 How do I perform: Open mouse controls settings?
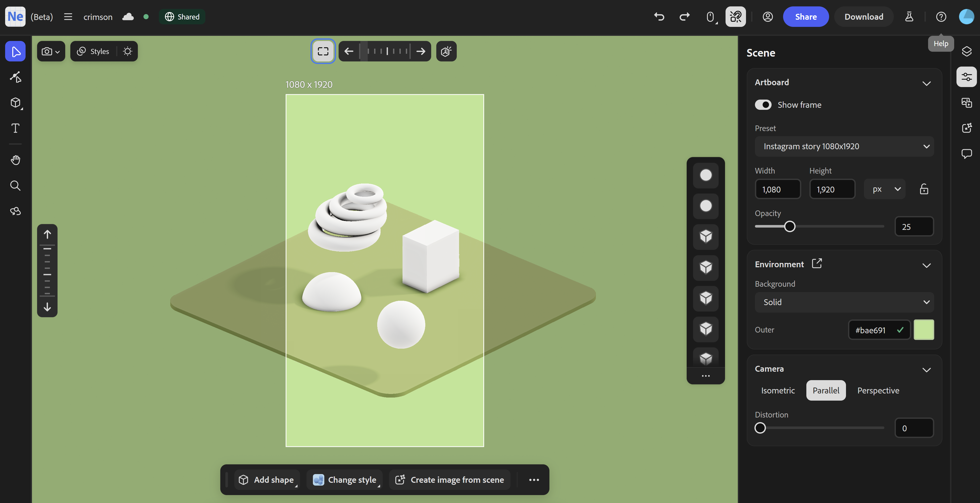710,17
